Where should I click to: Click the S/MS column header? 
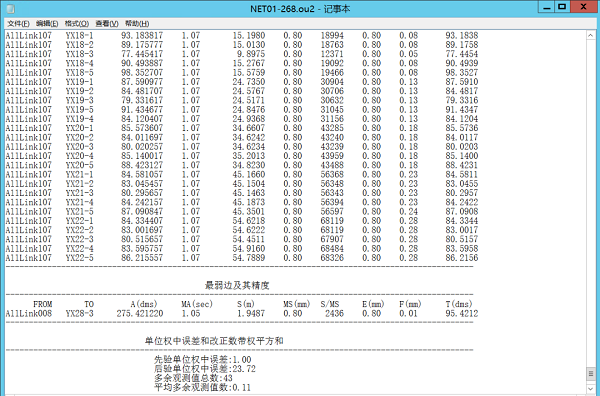(x=330, y=304)
